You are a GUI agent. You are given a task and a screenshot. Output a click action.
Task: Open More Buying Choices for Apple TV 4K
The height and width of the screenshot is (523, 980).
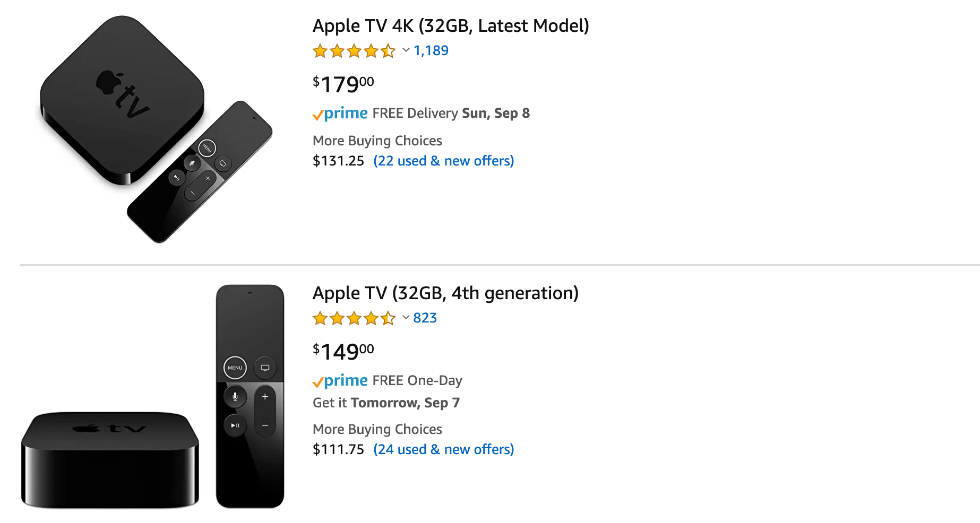[377, 141]
